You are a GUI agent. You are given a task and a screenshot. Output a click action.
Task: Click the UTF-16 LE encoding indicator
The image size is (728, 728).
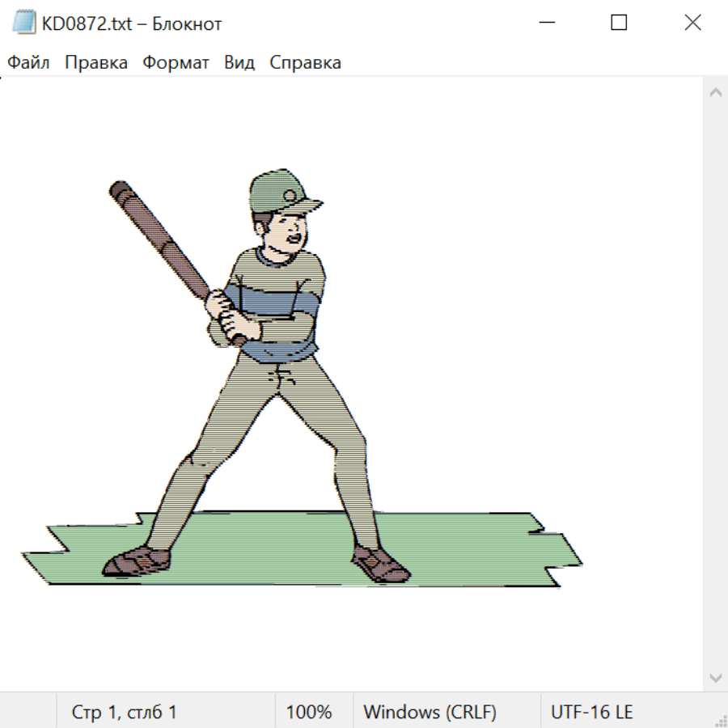(591, 713)
